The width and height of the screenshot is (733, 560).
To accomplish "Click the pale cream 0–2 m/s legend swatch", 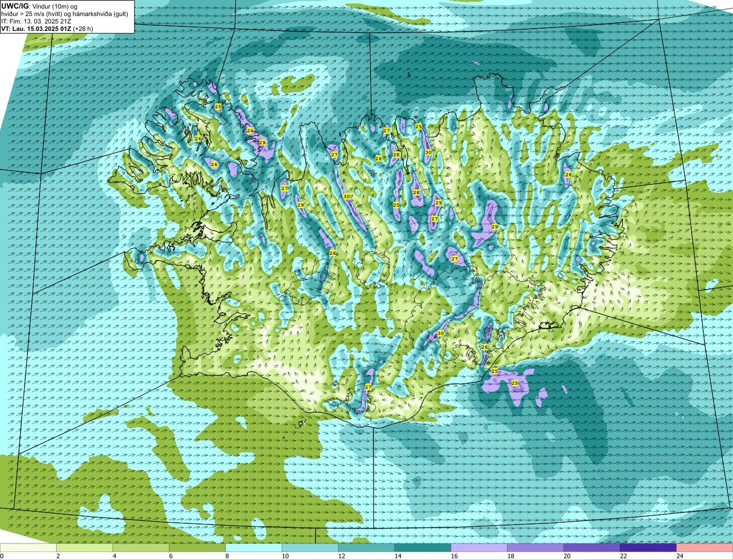I will tap(29, 548).
